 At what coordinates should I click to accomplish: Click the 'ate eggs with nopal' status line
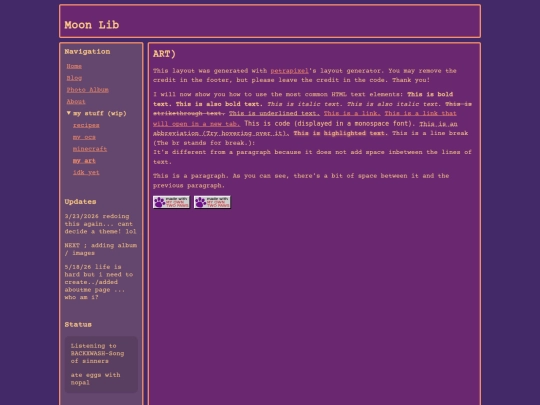point(95,378)
